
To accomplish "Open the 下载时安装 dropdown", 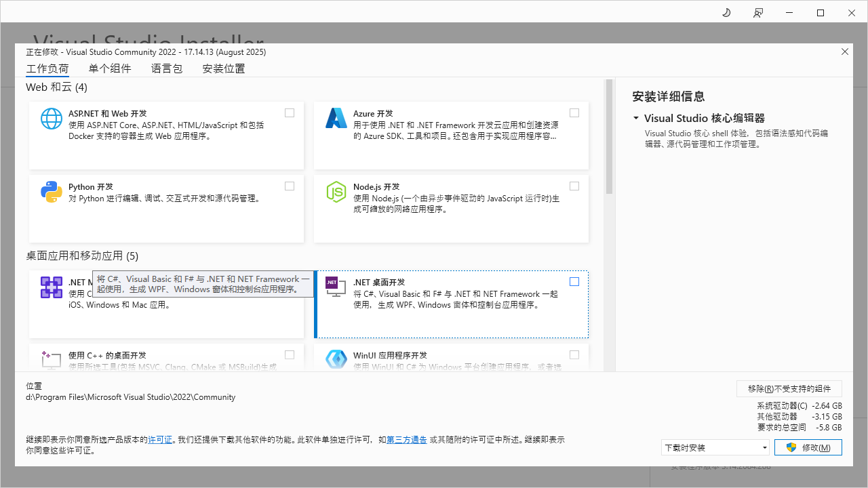I will [x=715, y=447].
